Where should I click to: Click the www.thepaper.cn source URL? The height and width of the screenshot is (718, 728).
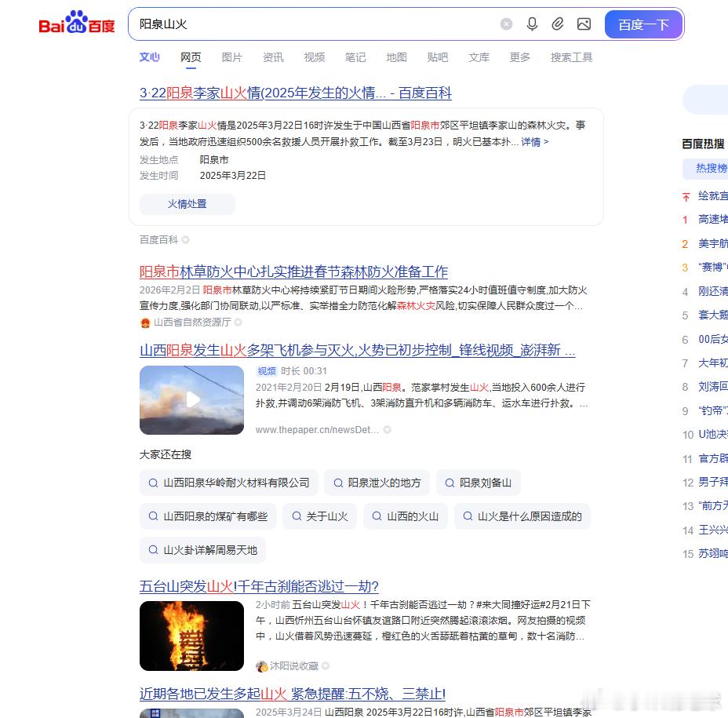point(317,430)
